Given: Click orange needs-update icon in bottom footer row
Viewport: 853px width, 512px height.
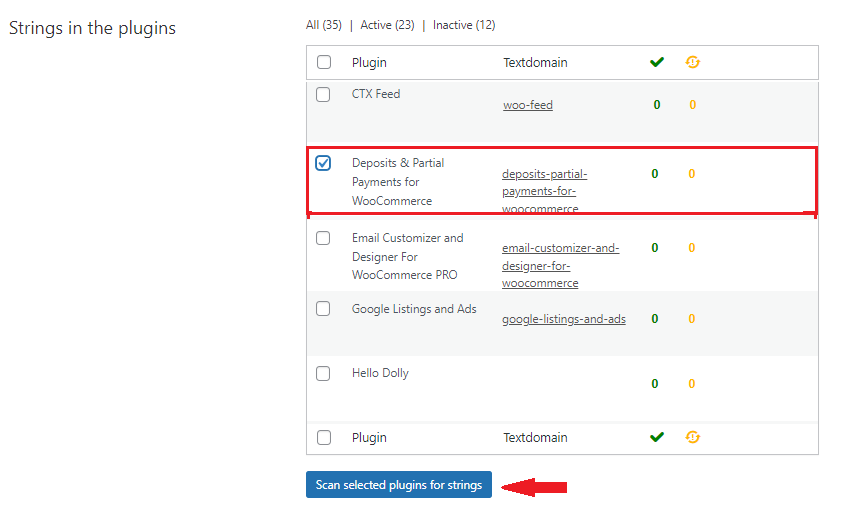Looking at the screenshot, I should click(693, 437).
